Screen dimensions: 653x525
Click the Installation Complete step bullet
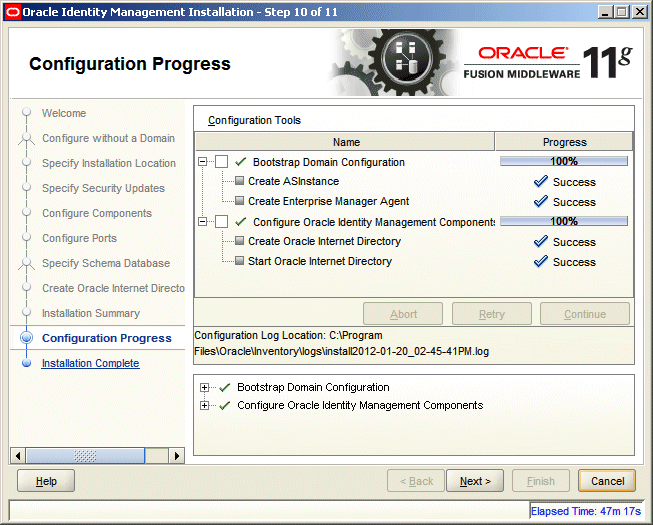pyautogui.click(x=27, y=363)
